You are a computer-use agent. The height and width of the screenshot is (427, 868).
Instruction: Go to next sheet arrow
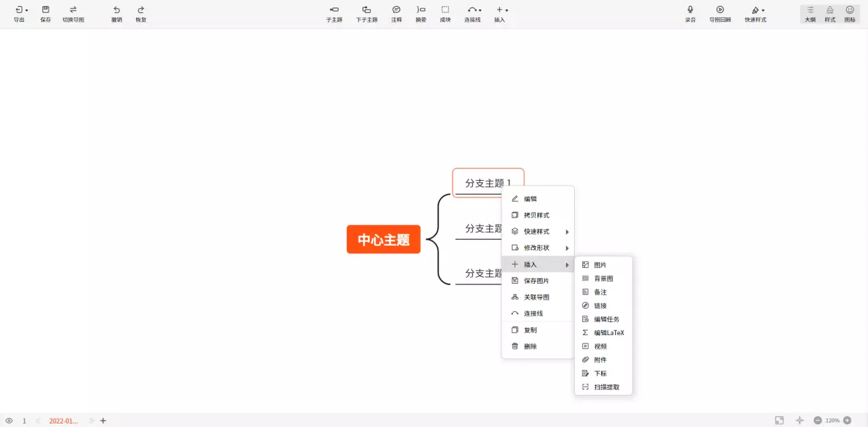(91, 421)
